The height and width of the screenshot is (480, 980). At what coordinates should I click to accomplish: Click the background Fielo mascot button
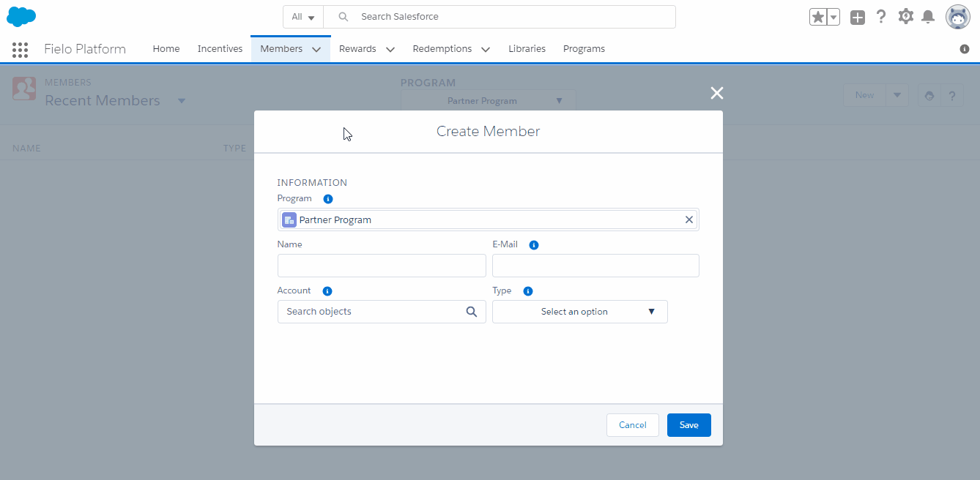point(929,95)
